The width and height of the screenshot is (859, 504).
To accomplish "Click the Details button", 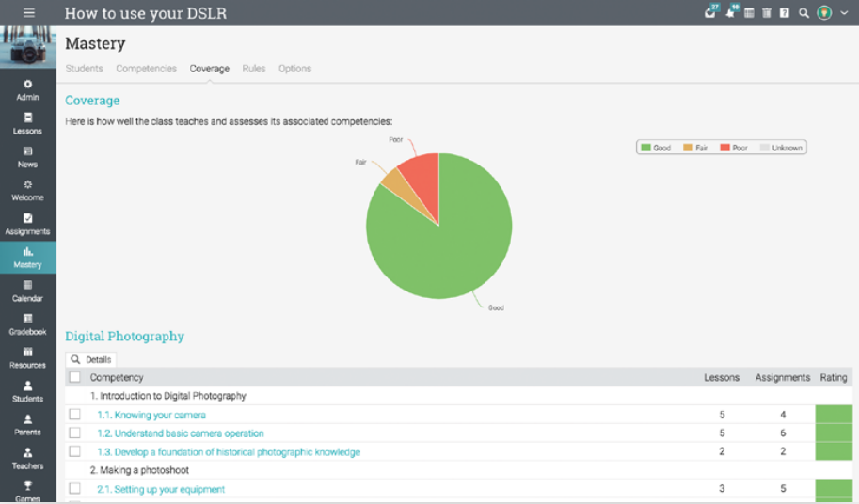I will click(x=91, y=359).
